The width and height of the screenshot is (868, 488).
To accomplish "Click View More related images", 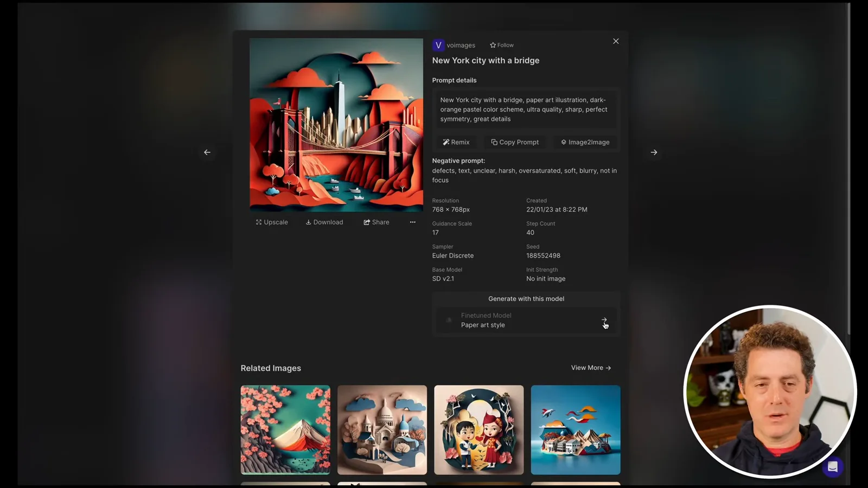I will tap(591, 368).
